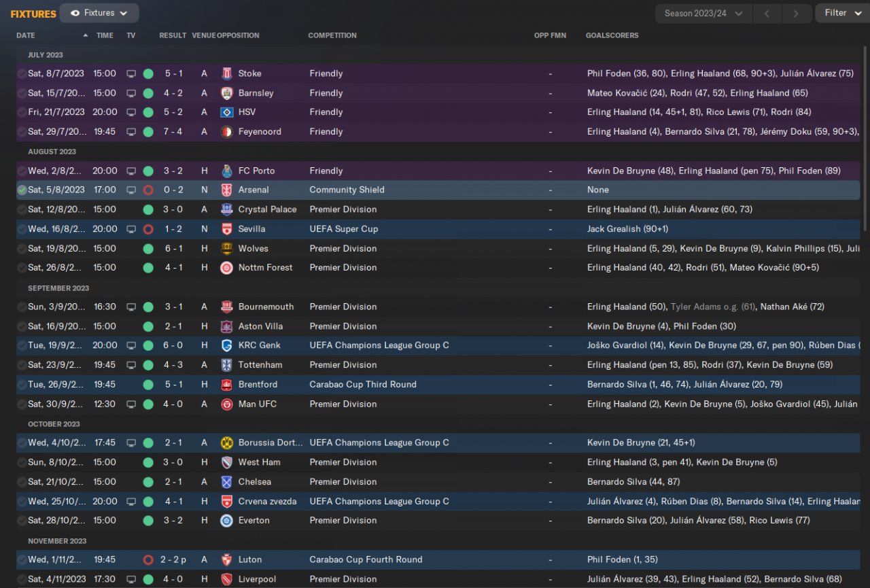This screenshot has width=870, height=588.
Task: Click the vertical scrollbar on the right
Action: pos(865,136)
